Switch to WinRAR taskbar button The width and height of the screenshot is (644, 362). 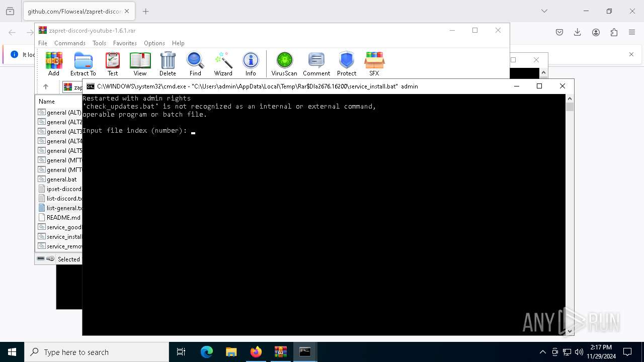tap(281, 352)
